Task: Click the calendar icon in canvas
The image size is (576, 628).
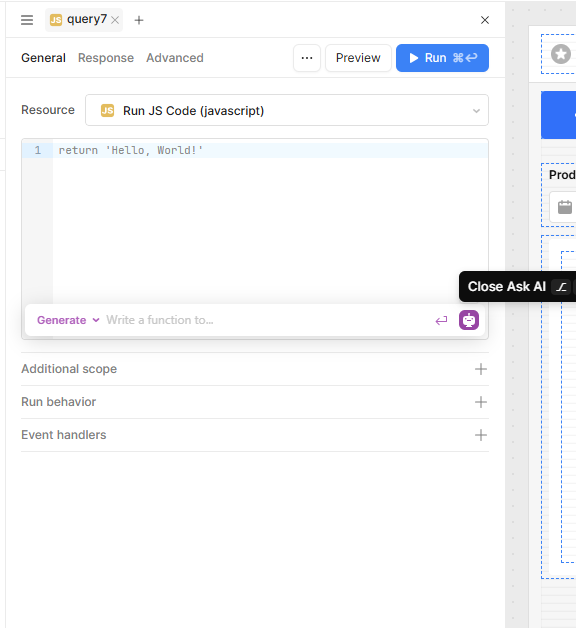Action: click(x=565, y=207)
